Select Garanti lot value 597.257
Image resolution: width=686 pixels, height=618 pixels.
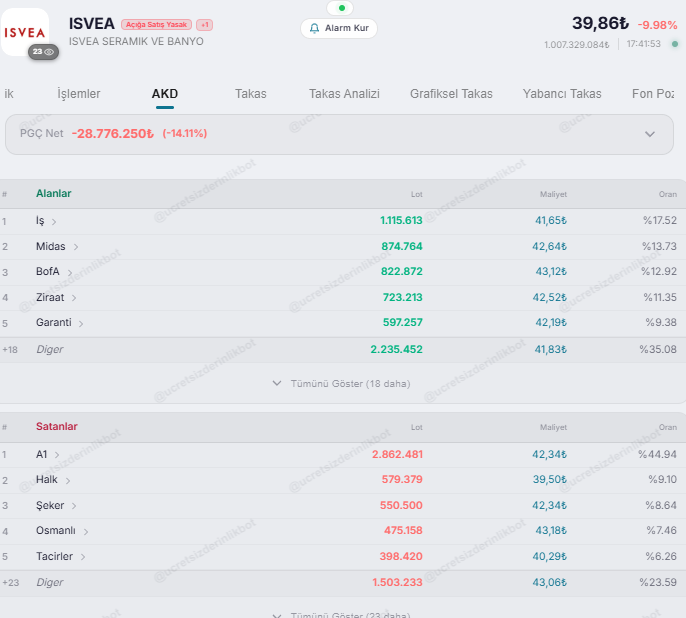click(x=402, y=322)
